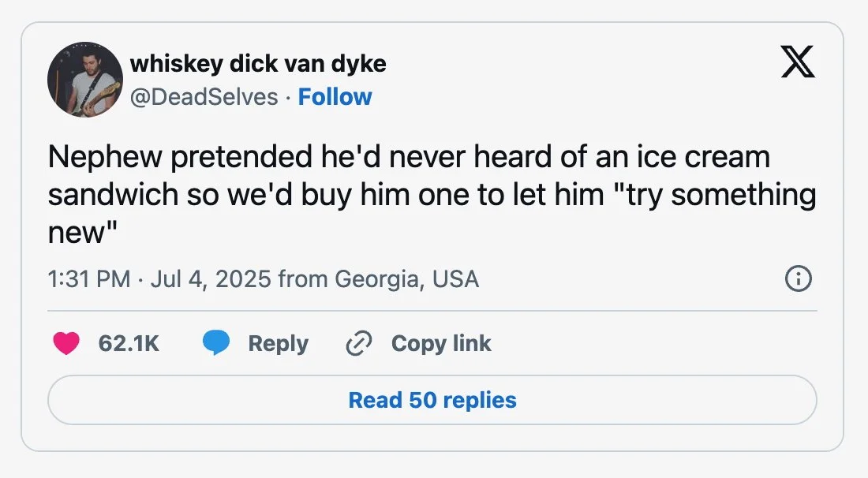The height and width of the screenshot is (478, 868).
Task: Click the @DeadSelves handle
Action: tap(204, 97)
